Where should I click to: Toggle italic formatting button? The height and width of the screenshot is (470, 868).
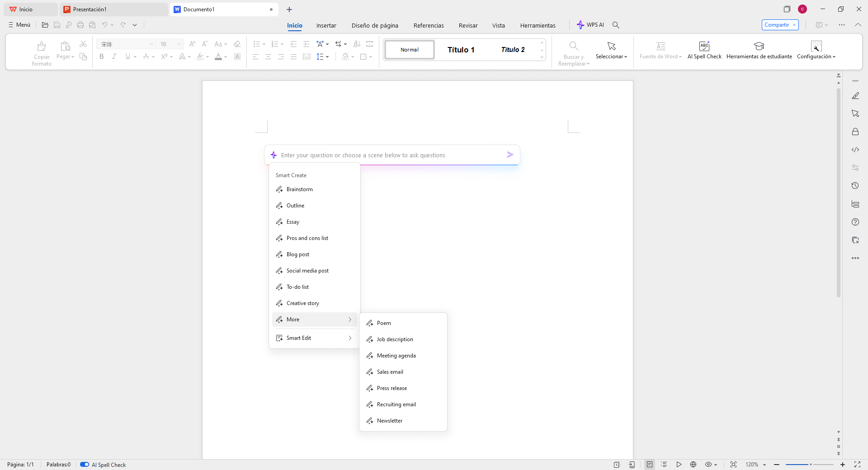(114, 56)
